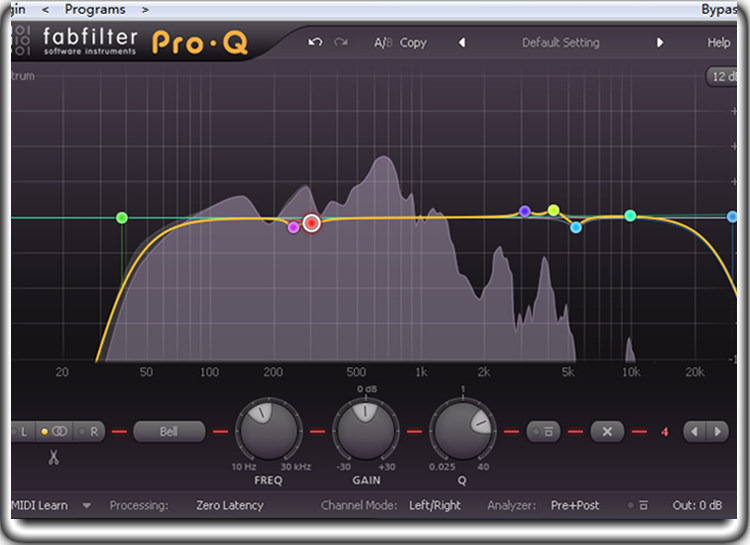
Task: Click the previous program < arrow
Action: pos(45,10)
